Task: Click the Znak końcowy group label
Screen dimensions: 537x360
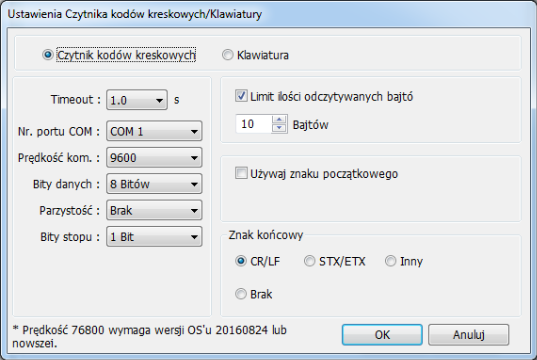Action: coord(266,235)
